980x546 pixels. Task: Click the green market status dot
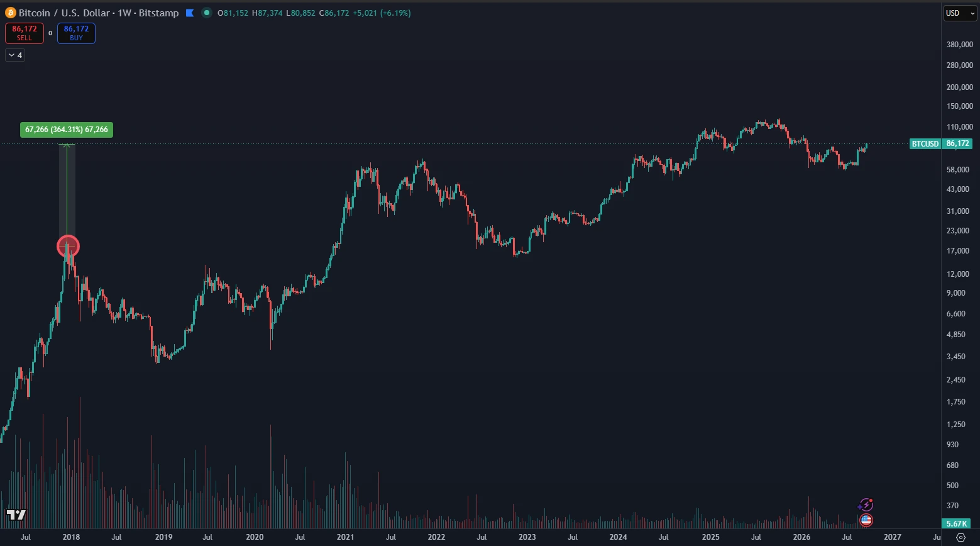[x=206, y=13]
